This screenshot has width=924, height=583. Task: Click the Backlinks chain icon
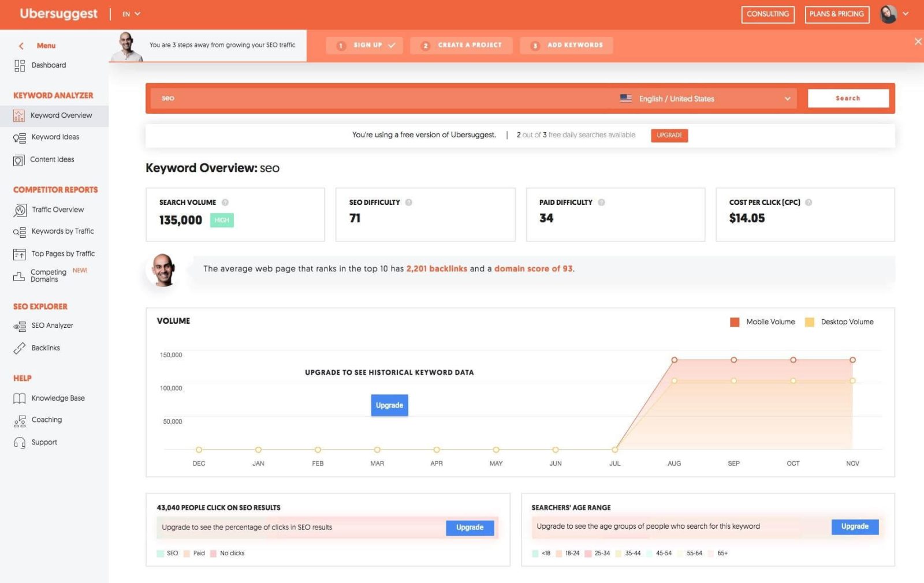(20, 348)
